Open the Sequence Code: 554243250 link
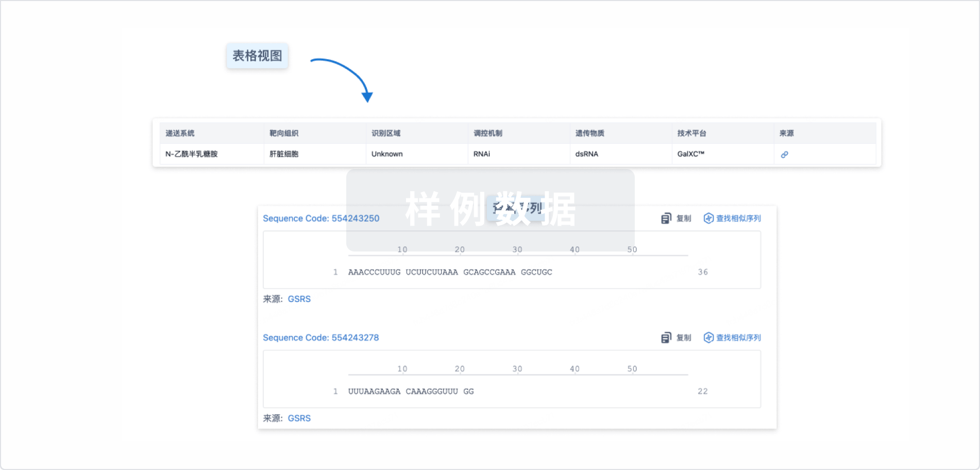Viewport: 980px width, 470px height. click(320, 219)
